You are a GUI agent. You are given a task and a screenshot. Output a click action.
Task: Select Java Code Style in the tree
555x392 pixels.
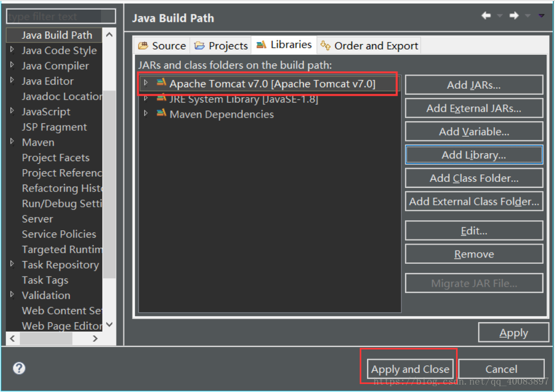pos(59,51)
